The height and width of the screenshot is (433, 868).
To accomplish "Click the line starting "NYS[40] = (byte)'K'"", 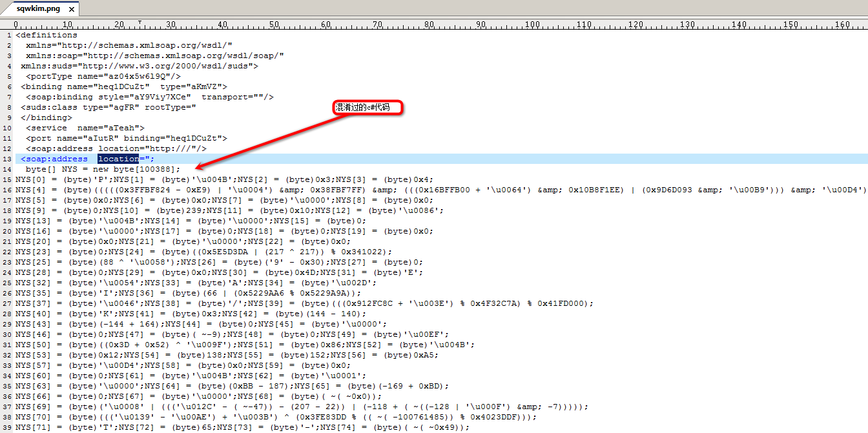I will point(191,314).
